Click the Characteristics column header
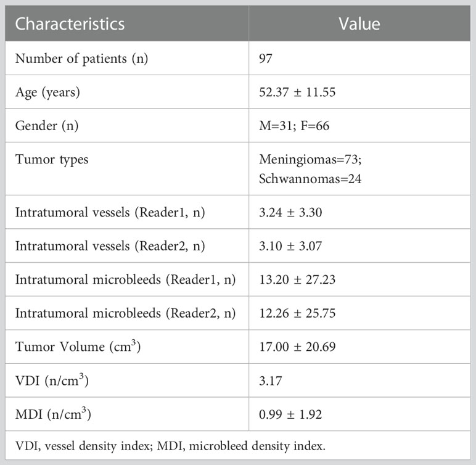The width and height of the screenshot is (476, 465). click(x=70, y=24)
